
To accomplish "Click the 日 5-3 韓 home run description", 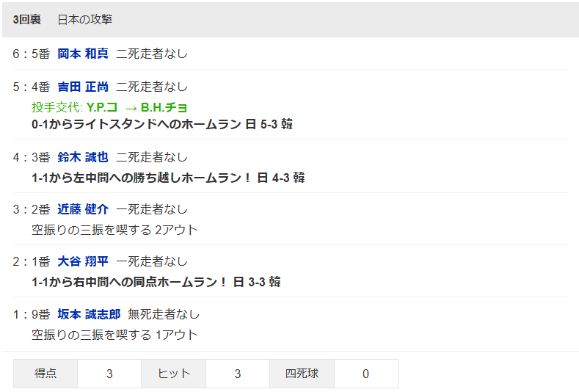I will tap(162, 124).
